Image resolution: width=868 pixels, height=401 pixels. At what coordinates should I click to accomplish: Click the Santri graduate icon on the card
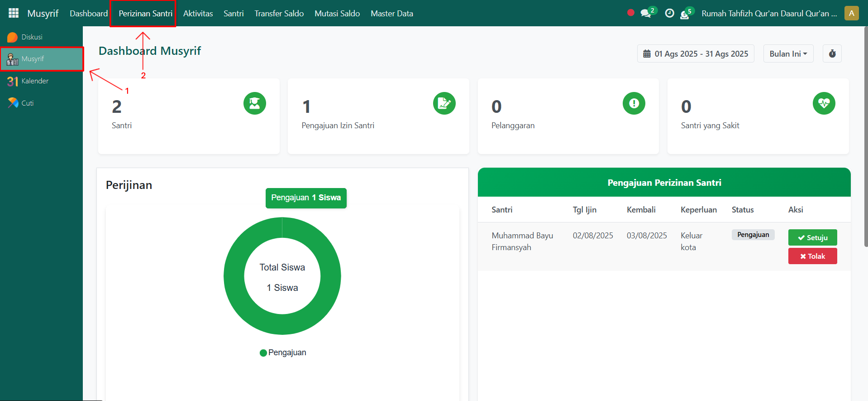tap(254, 103)
